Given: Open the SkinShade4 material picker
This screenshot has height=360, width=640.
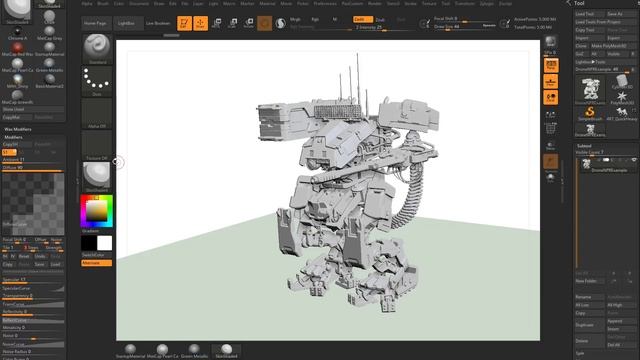Looking at the screenshot, I should point(97,177).
